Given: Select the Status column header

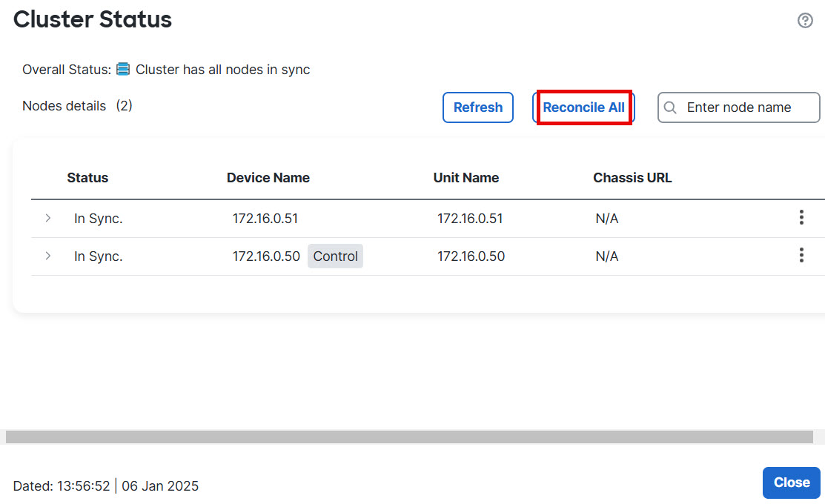Looking at the screenshot, I should click(87, 178).
